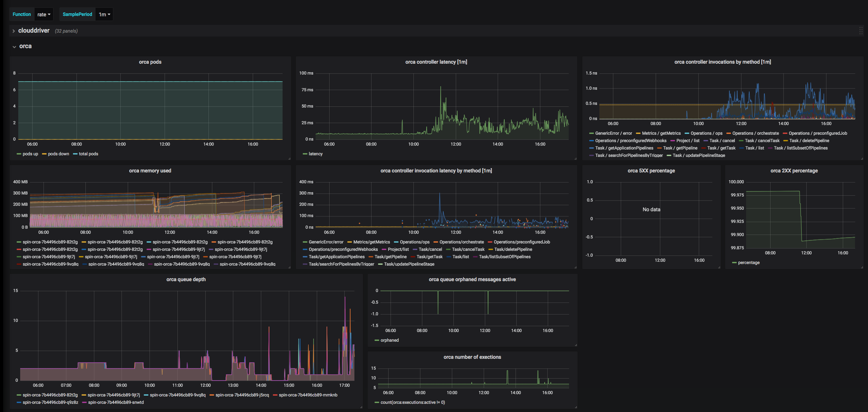Viewport: 868px width, 412px height.
Task: Select 'GenericError / error' in invocations legend
Action: 613,133
